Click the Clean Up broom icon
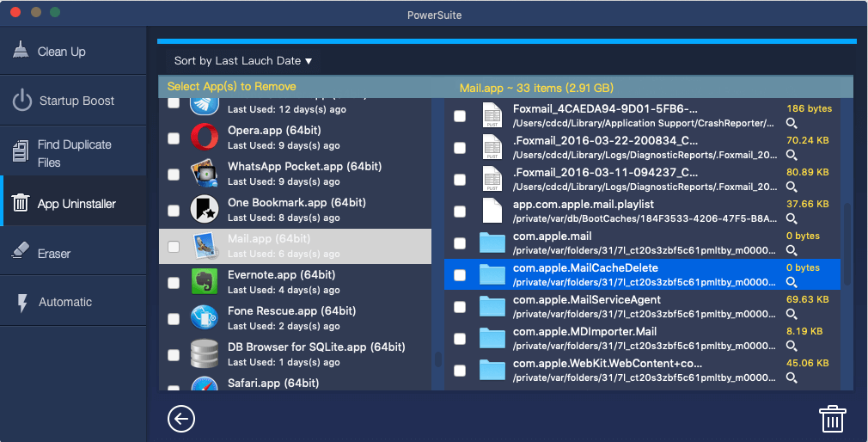 coord(21,50)
